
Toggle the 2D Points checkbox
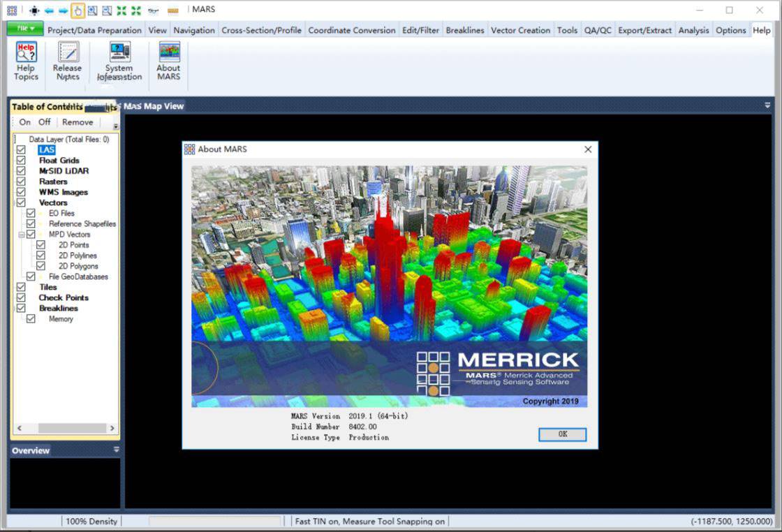tap(41, 245)
